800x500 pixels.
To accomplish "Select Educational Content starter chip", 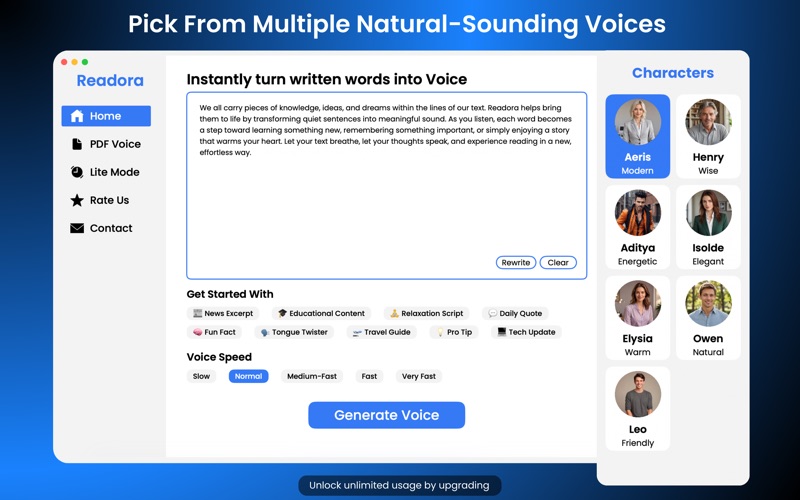I will coord(321,313).
